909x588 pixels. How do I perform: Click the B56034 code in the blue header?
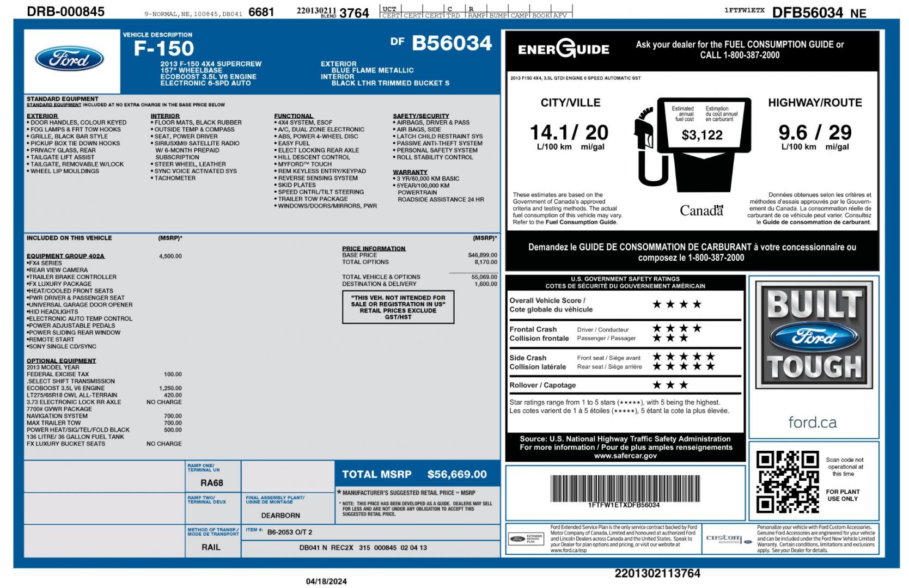[x=452, y=43]
